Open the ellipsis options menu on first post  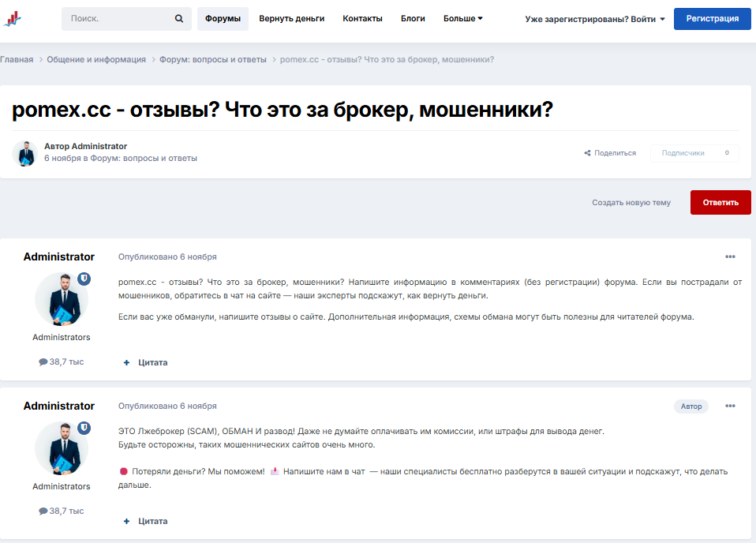[730, 256]
